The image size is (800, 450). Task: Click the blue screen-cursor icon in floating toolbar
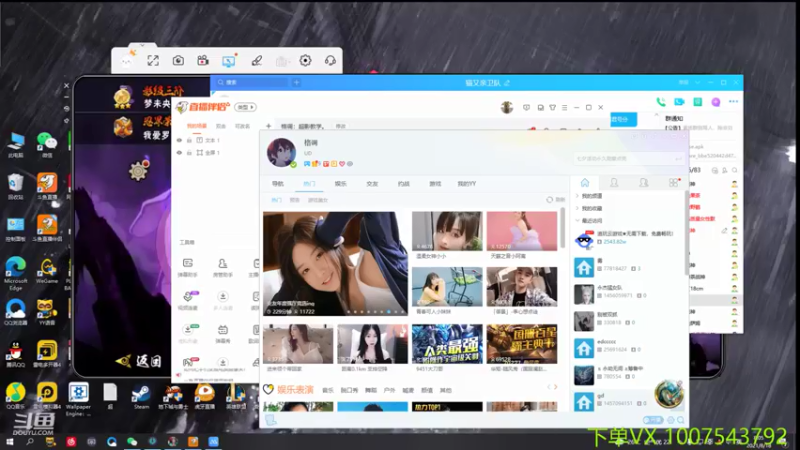point(229,61)
